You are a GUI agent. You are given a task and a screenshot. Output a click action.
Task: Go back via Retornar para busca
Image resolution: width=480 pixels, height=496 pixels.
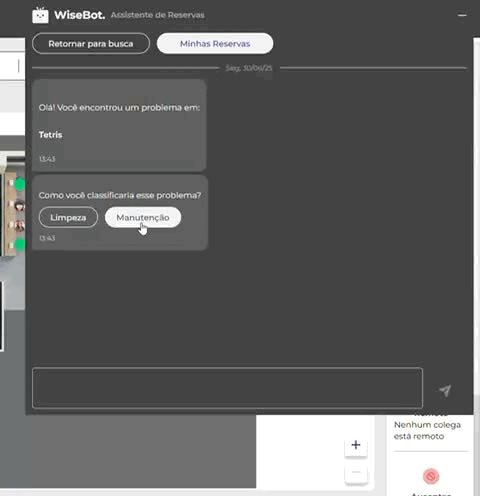pyautogui.click(x=91, y=44)
